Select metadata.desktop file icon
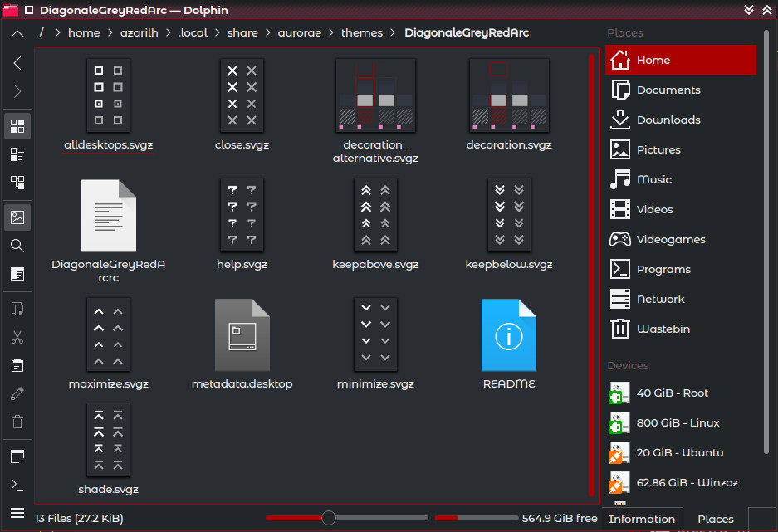This screenshot has height=532, width=778. (x=242, y=335)
